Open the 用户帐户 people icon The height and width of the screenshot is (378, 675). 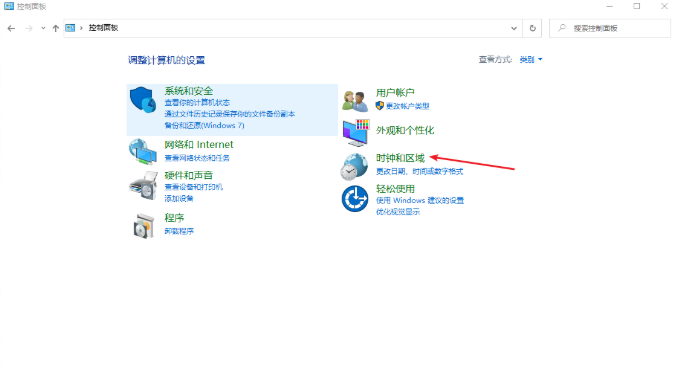click(x=355, y=101)
